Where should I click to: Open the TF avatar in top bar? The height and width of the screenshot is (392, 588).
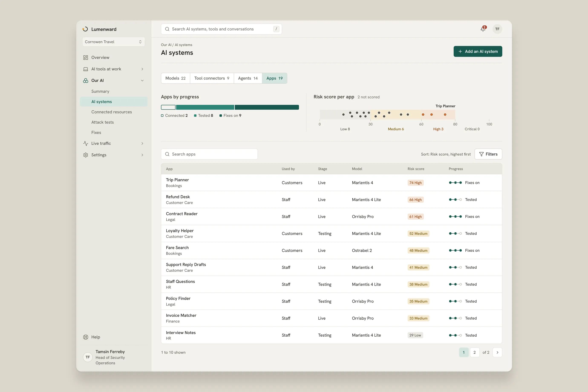(497, 29)
